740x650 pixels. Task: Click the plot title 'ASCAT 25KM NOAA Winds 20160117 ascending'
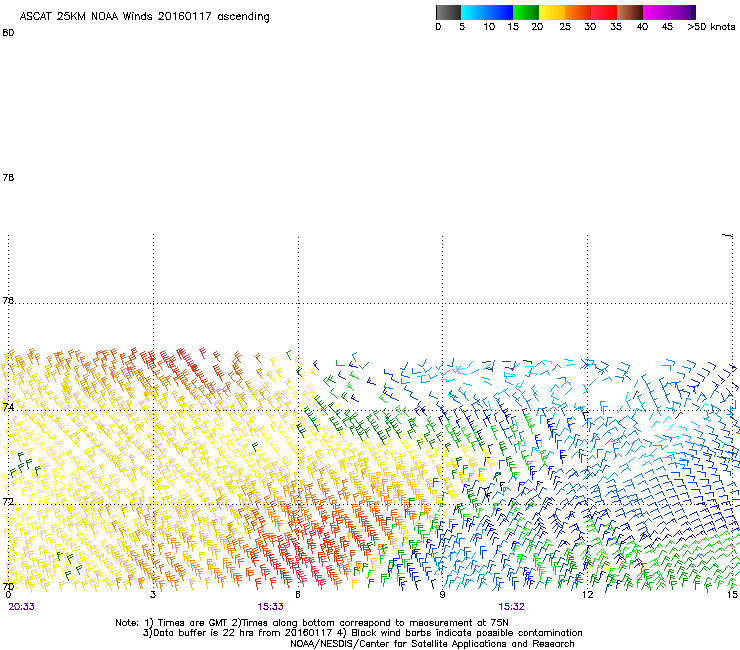[144, 17]
